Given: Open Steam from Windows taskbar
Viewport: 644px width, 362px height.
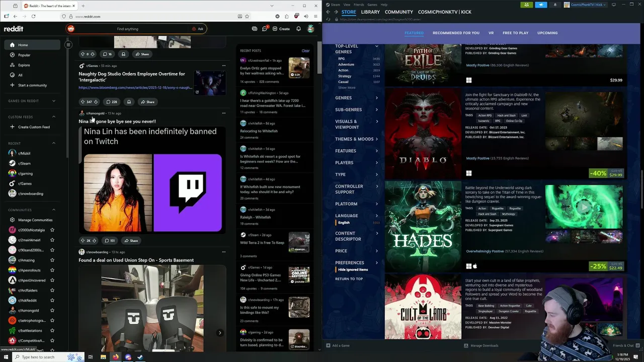Looking at the screenshot, I should tap(140, 357).
